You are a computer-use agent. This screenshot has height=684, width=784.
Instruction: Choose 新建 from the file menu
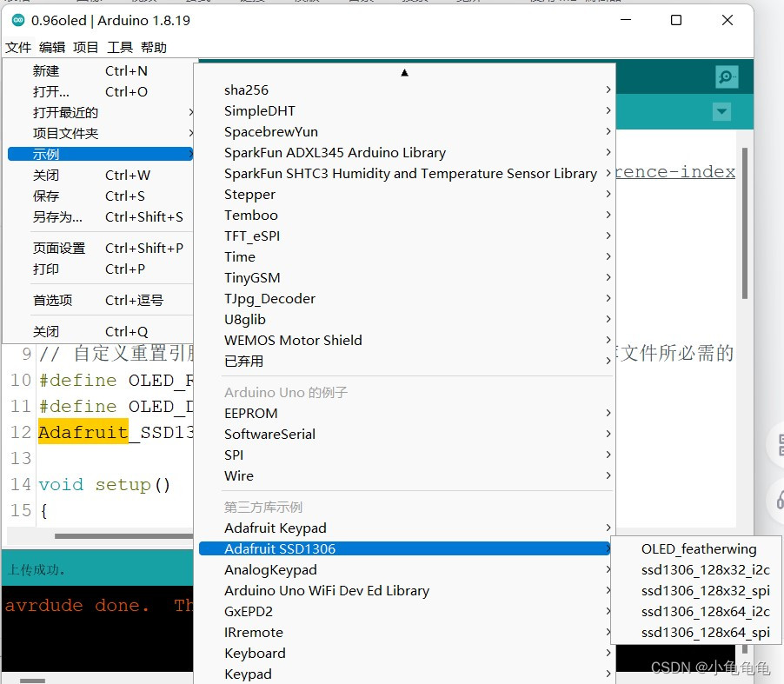(101, 71)
